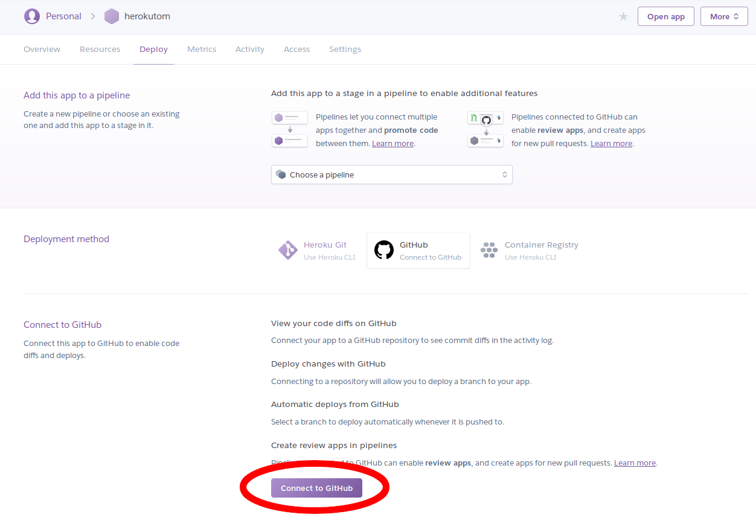
Task: Click Learn more about promote code
Action: pos(392,144)
